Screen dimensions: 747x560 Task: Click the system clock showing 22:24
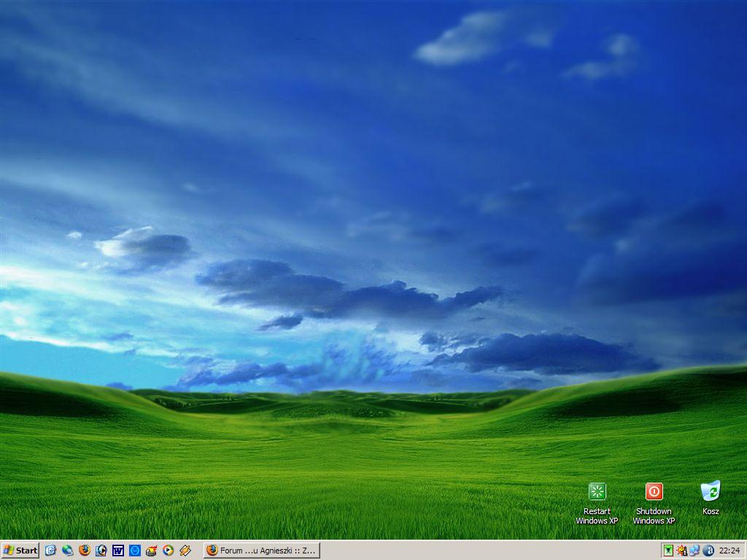[729, 551]
